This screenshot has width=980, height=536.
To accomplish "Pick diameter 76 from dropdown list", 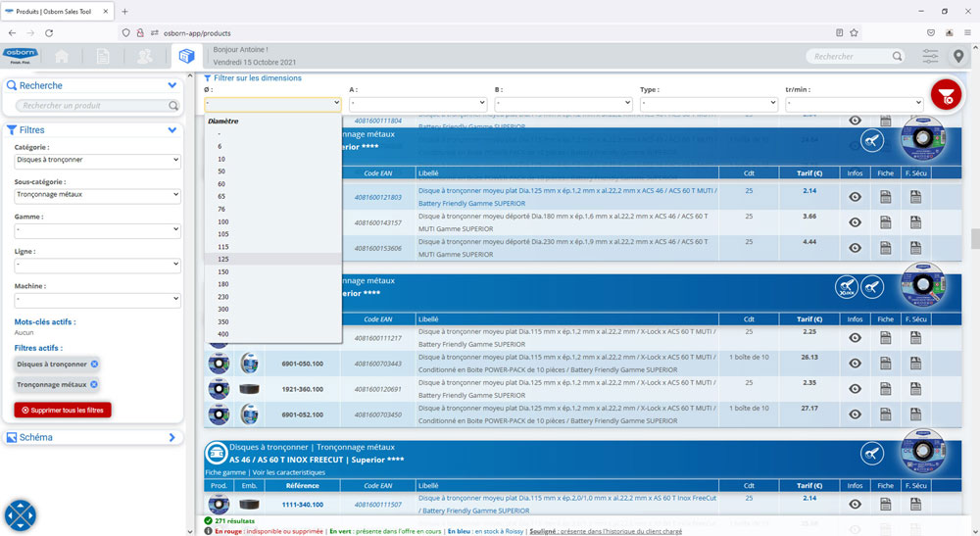I will 273,210.
